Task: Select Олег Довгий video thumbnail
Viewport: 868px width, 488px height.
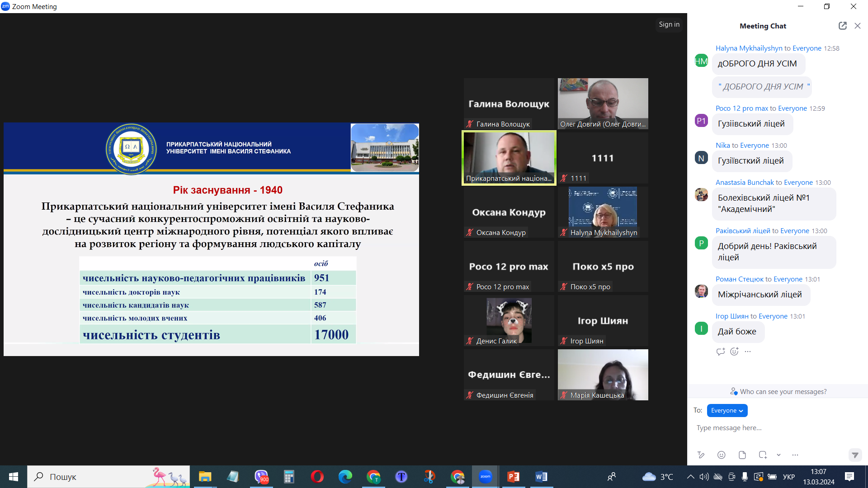Action: coord(603,103)
